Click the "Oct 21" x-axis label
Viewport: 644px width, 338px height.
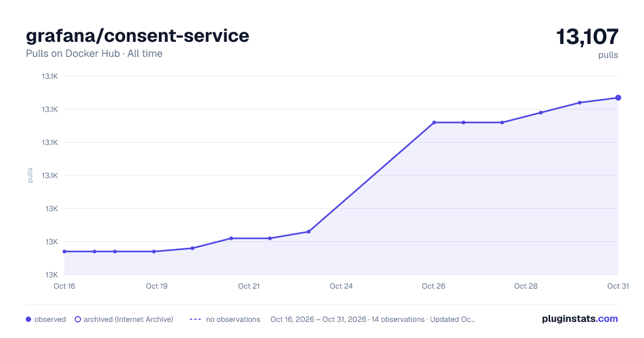click(249, 286)
